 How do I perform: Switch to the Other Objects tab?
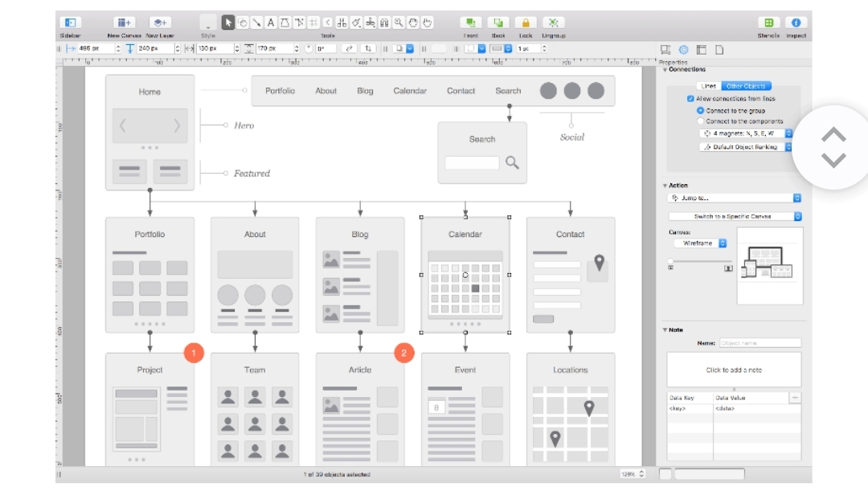pyautogui.click(x=745, y=86)
